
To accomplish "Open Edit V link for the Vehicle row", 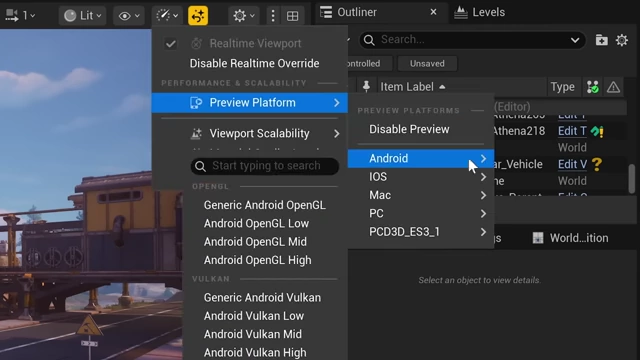I will (572, 164).
